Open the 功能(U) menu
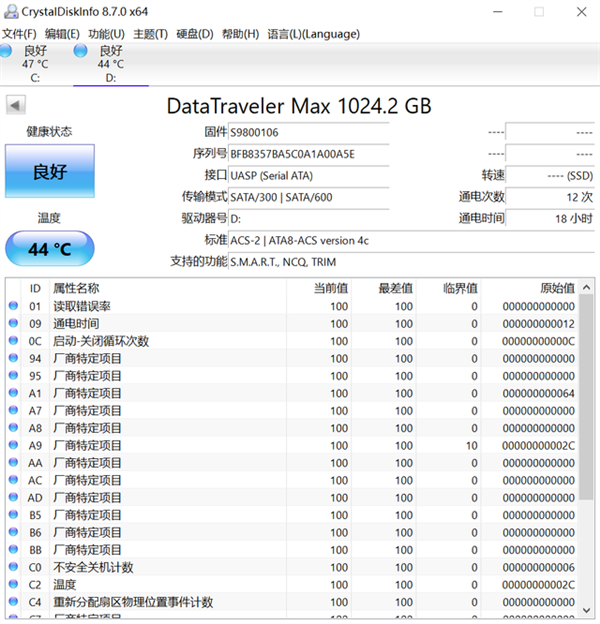Image resolution: width=600 pixels, height=624 pixels. click(x=106, y=34)
